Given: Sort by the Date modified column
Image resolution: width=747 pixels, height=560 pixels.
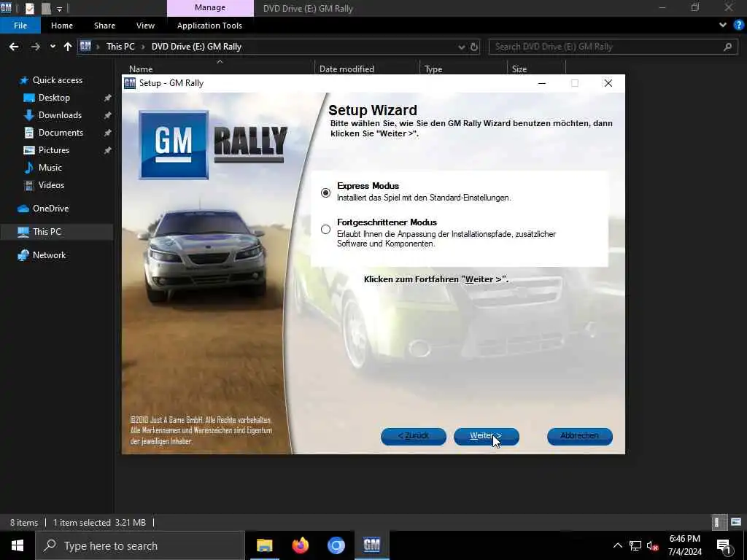Looking at the screenshot, I should (347, 69).
